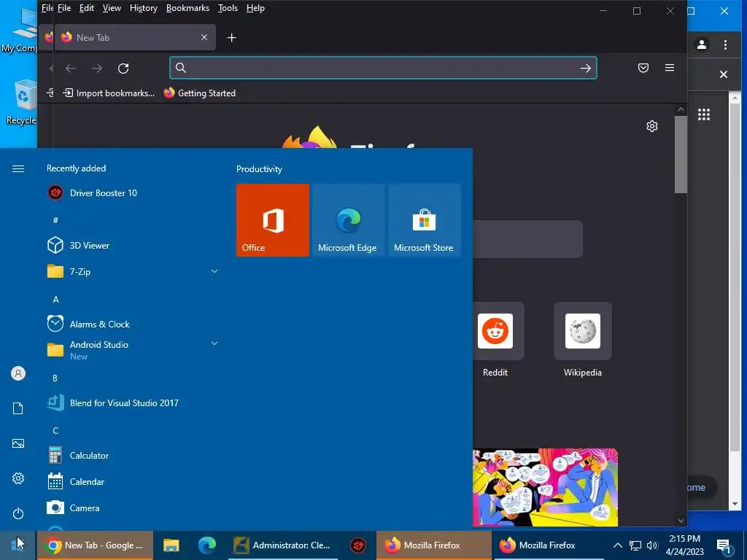
Task: Click the Power icon in Start menu
Action: pos(18,513)
